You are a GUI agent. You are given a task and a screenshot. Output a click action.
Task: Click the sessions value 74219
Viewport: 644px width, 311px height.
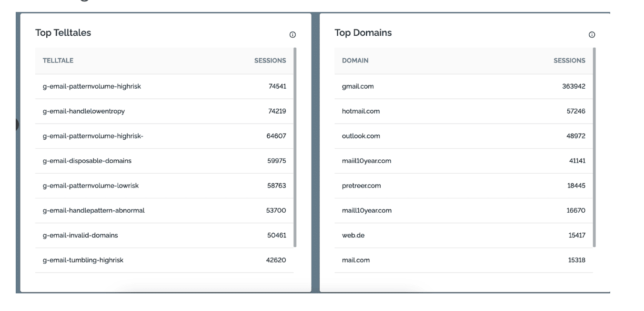click(277, 111)
